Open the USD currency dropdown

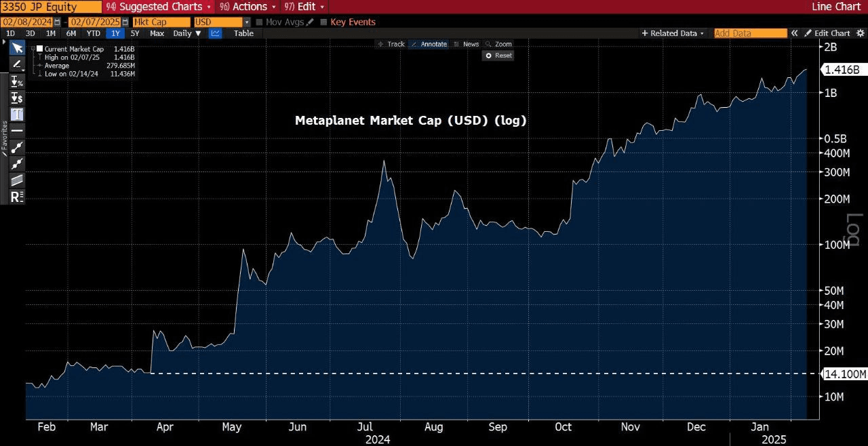click(222, 22)
